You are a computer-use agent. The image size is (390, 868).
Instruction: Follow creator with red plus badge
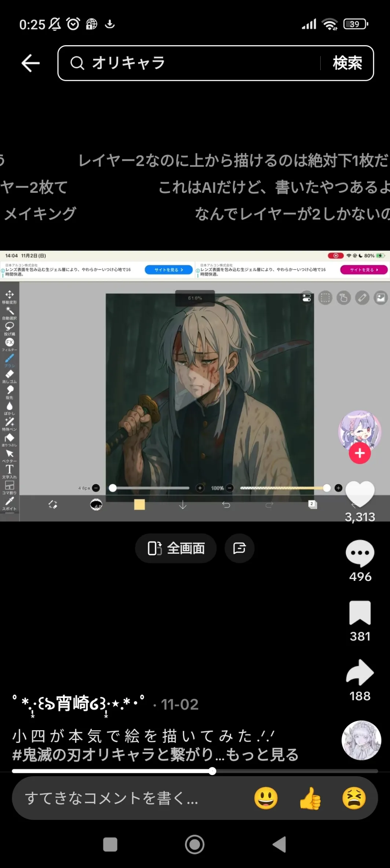[x=360, y=453]
